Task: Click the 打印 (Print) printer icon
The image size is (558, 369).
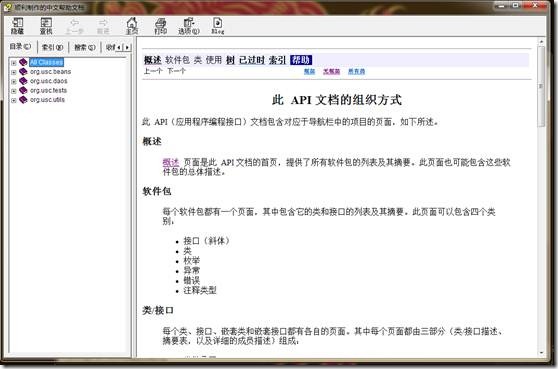Action: pyautogui.click(x=160, y=26)
